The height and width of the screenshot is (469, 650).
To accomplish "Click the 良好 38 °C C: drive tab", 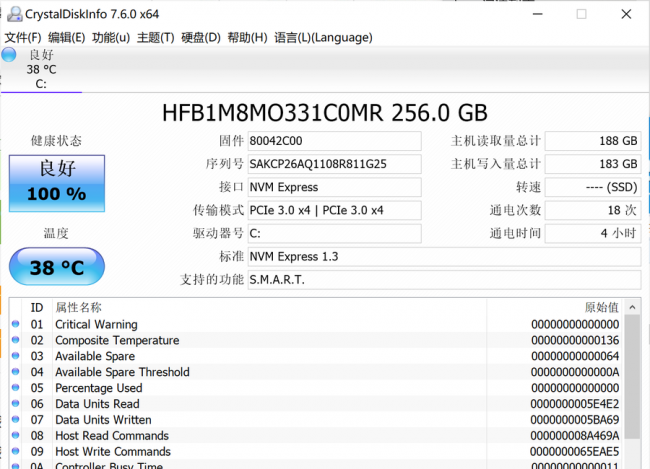I will (41, 69).
